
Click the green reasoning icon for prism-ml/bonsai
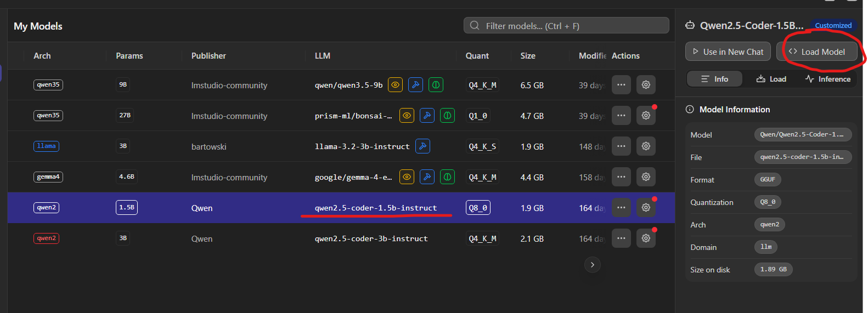click(447, 116)
